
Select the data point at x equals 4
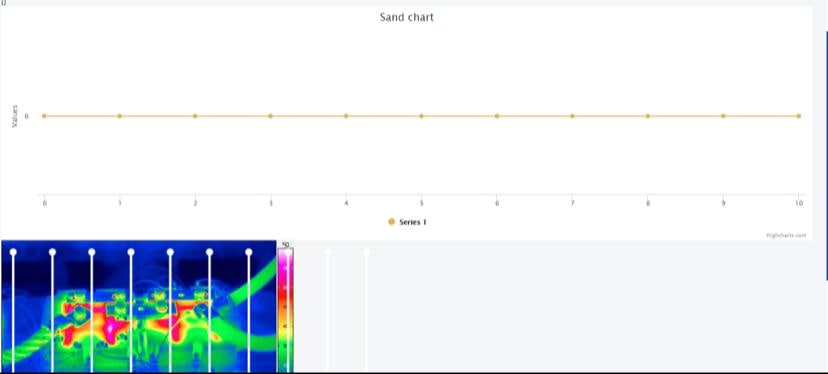pos(346,116)
